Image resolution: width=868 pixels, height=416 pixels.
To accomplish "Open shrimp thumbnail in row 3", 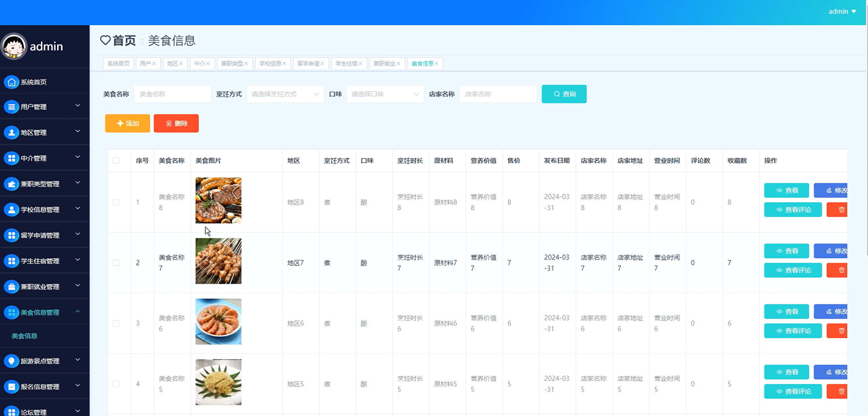I will 218,321.
